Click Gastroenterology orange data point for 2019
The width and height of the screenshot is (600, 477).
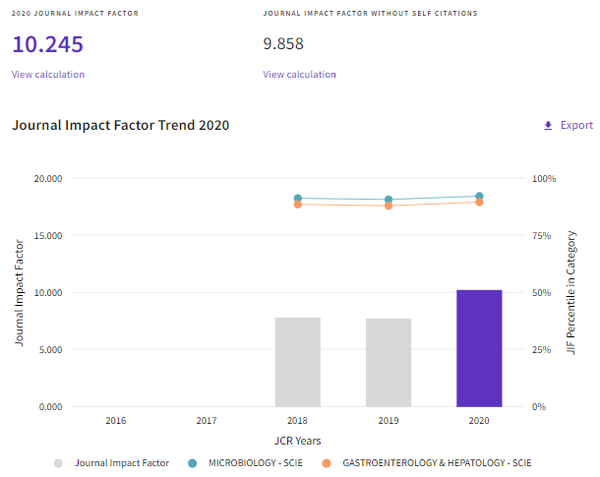pos(388,206)
